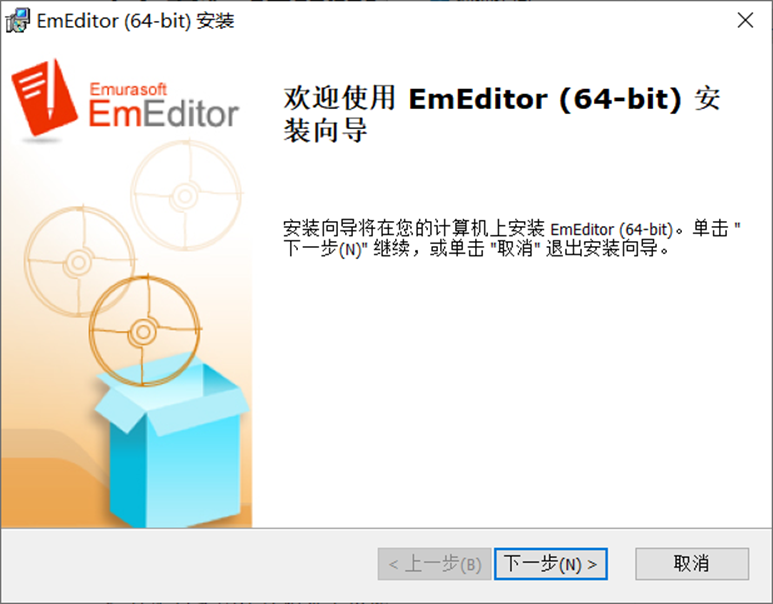Cancel setup with the 取消 button

692,564
